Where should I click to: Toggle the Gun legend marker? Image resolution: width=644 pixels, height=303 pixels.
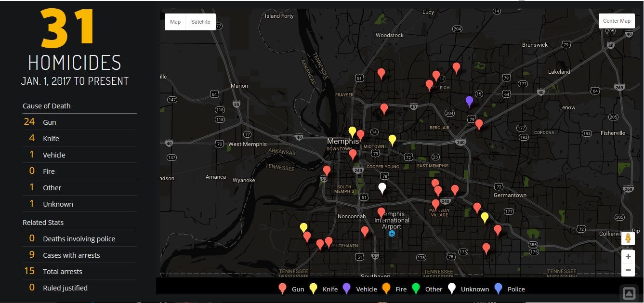283,289
